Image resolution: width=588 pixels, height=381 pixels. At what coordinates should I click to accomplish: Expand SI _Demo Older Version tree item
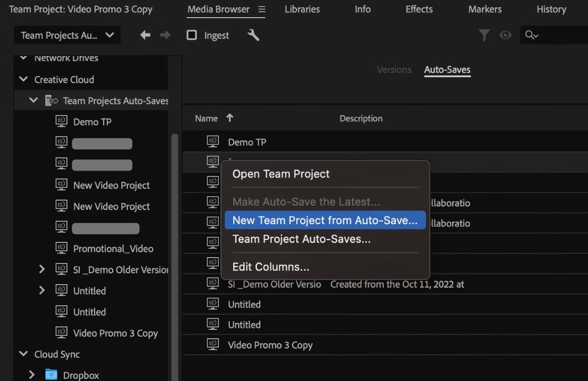point(41,269)
